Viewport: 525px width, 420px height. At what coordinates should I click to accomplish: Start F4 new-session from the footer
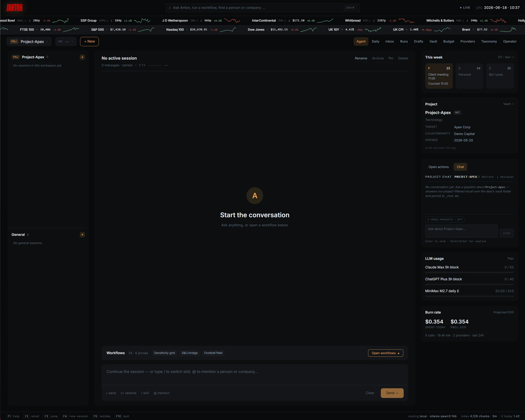(x=75, y=416)
